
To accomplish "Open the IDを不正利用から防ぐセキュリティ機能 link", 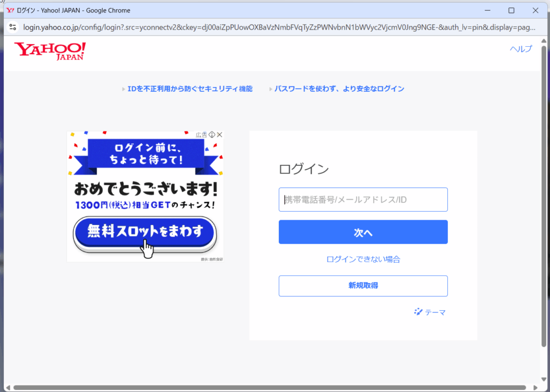I will point(190,89).
